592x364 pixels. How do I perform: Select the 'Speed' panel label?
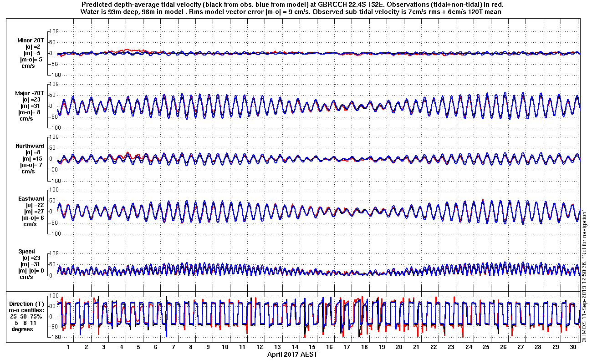(26, 252)
